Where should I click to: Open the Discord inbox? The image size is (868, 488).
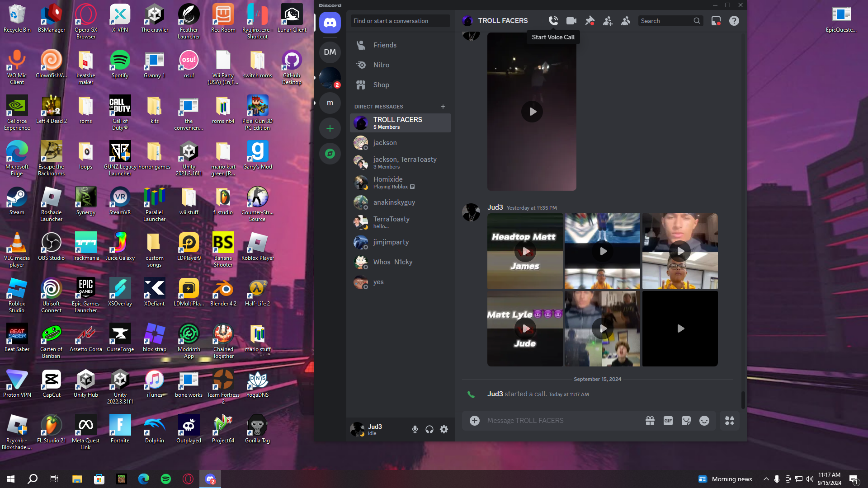tap(716, 21)
